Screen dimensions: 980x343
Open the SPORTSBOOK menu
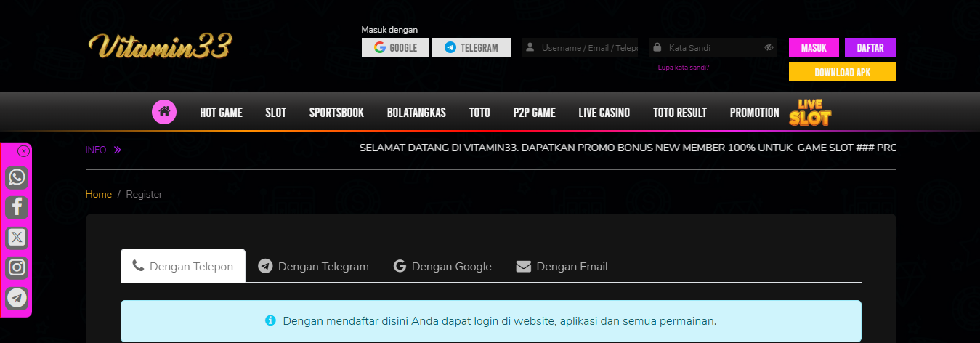pos(336,113)
